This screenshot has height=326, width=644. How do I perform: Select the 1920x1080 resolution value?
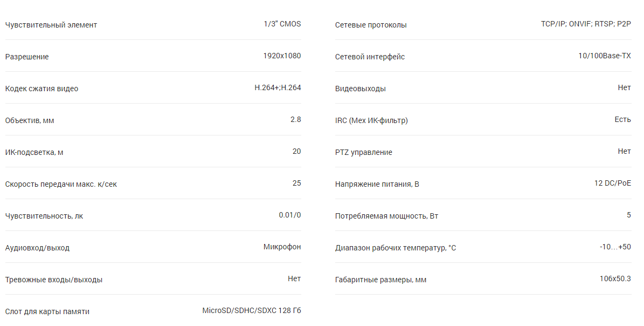point(282,56)
